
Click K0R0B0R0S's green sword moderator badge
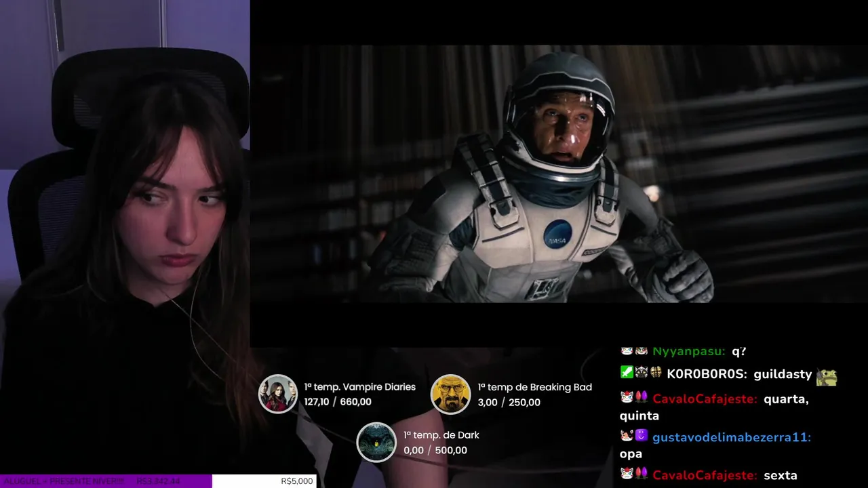(627, 372)
